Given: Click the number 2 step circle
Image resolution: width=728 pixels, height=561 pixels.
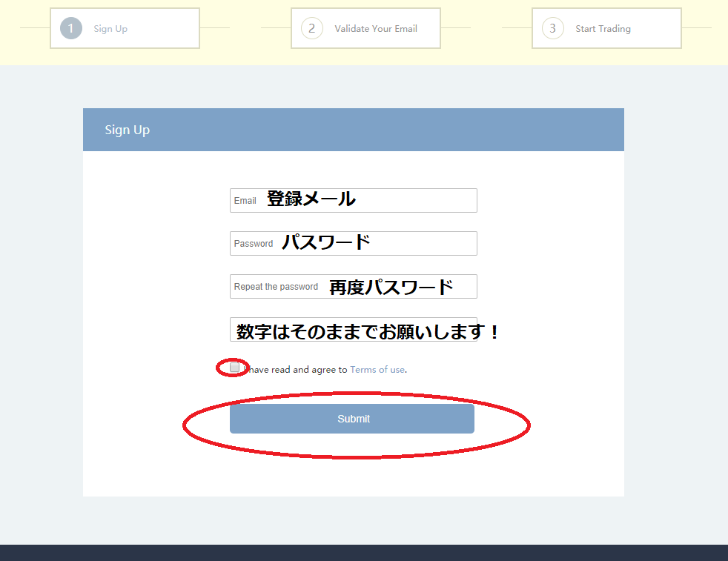Looking at the screenshot, I should pos(312,28).
